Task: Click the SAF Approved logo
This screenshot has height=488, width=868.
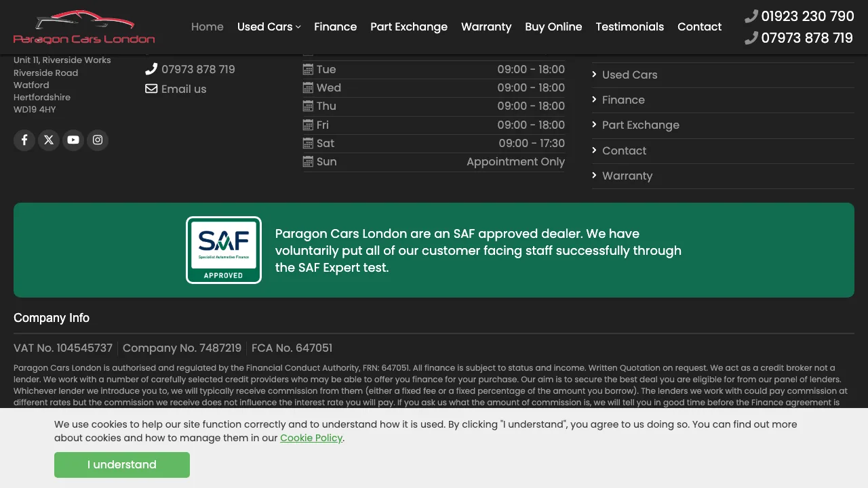Action: [x=224, y=249]
